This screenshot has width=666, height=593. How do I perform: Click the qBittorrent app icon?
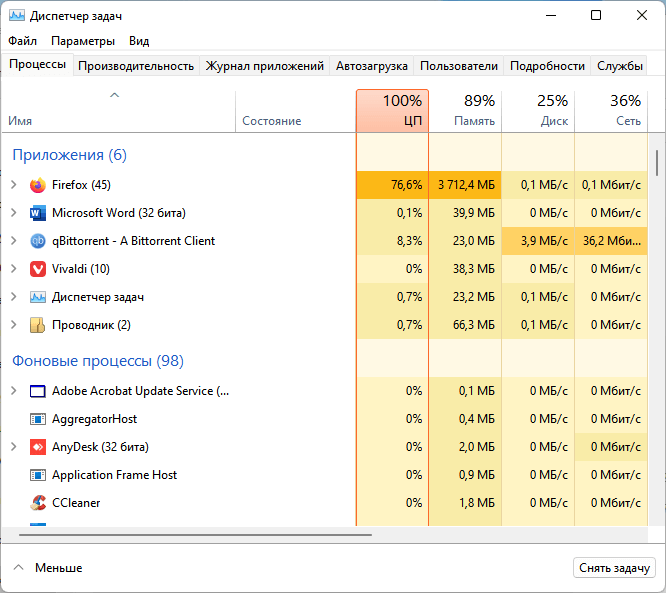point(38,241)
